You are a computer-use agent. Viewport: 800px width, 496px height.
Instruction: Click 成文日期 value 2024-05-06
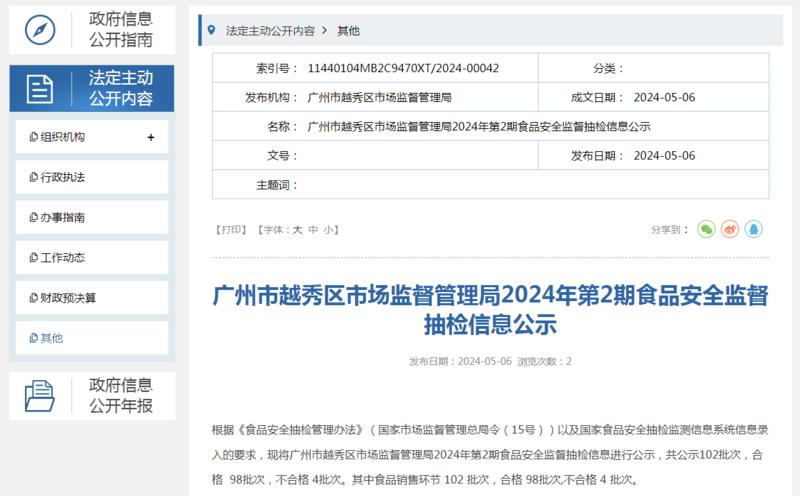point(664,97)
